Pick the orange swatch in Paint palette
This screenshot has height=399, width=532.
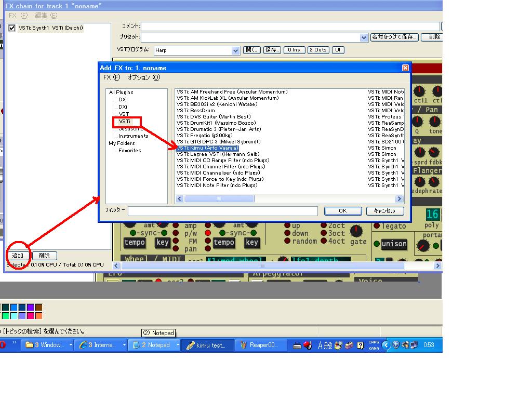[x=38, y=315]
